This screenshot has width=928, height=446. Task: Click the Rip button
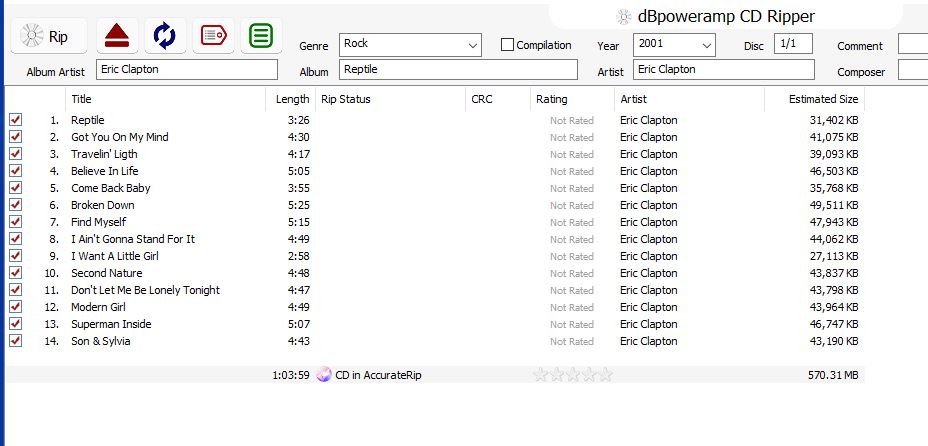pyautogui.click(x=49, y=37)
